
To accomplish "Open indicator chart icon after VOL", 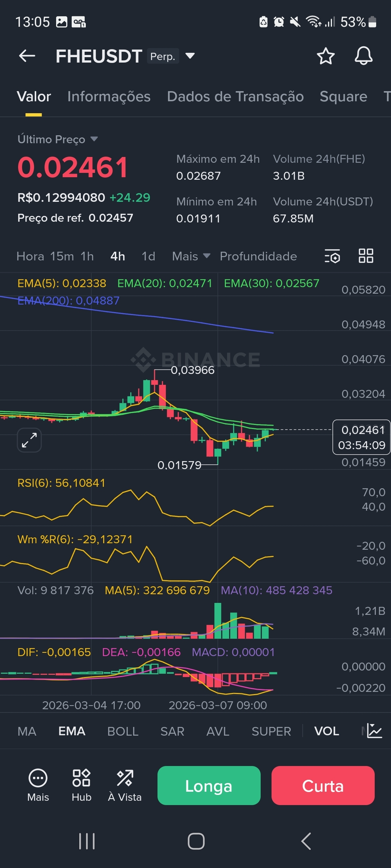I will 374,731.
